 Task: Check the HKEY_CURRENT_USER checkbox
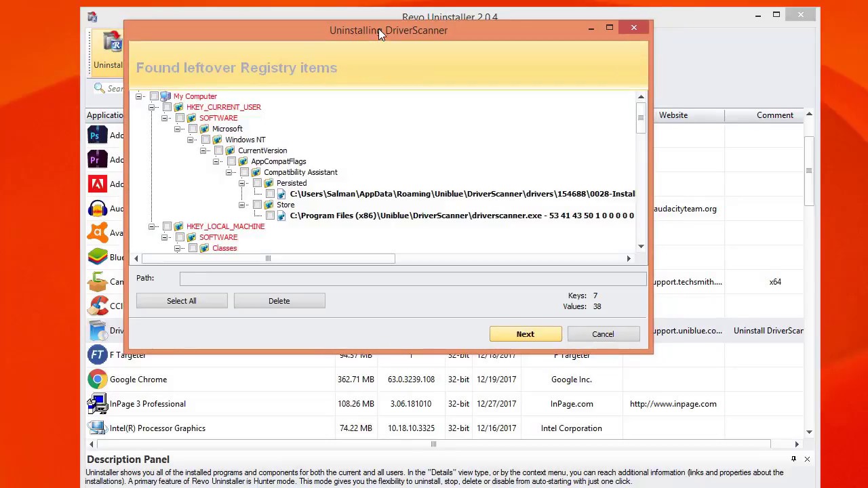tap(167, 107)
